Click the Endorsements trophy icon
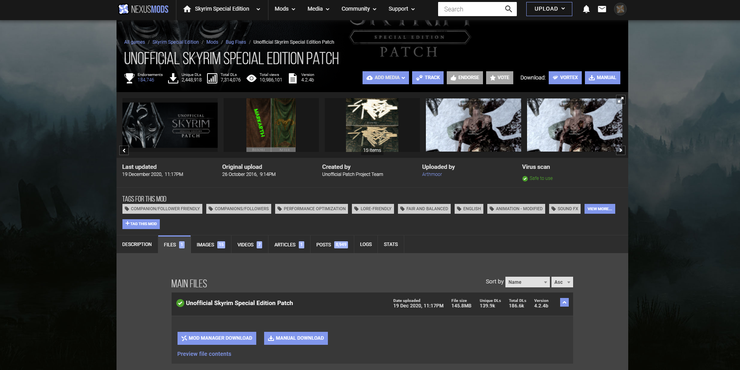 click(x=129, y=78)
